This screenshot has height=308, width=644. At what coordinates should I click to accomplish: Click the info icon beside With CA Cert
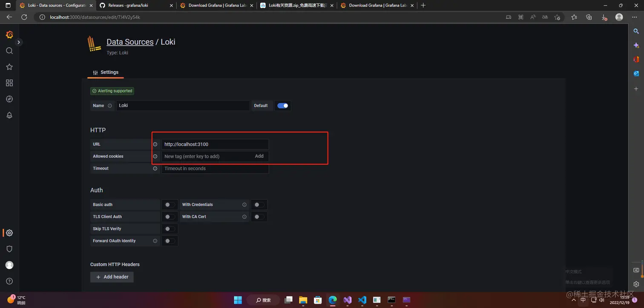(x=244, y=217)
